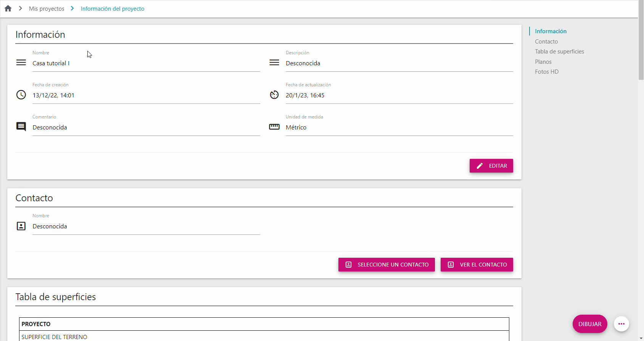
Task: Click the EDITAR button
Action: point(491,166)
